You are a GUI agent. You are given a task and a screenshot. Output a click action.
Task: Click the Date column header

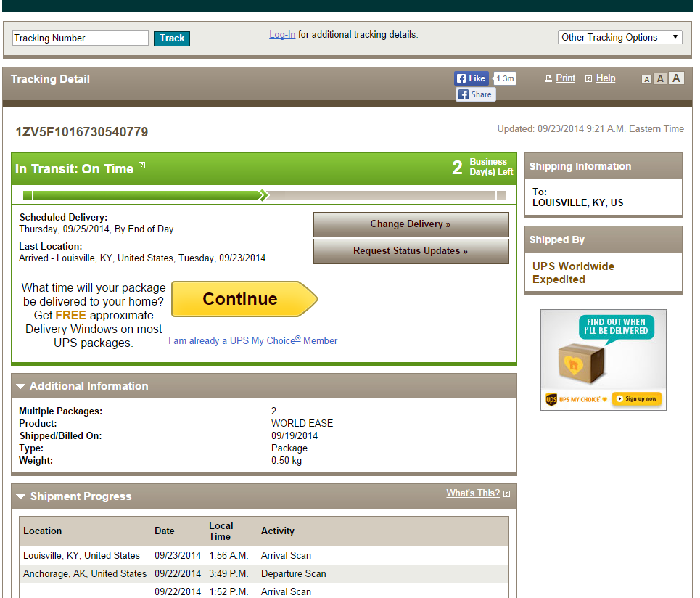coord(164,531)
